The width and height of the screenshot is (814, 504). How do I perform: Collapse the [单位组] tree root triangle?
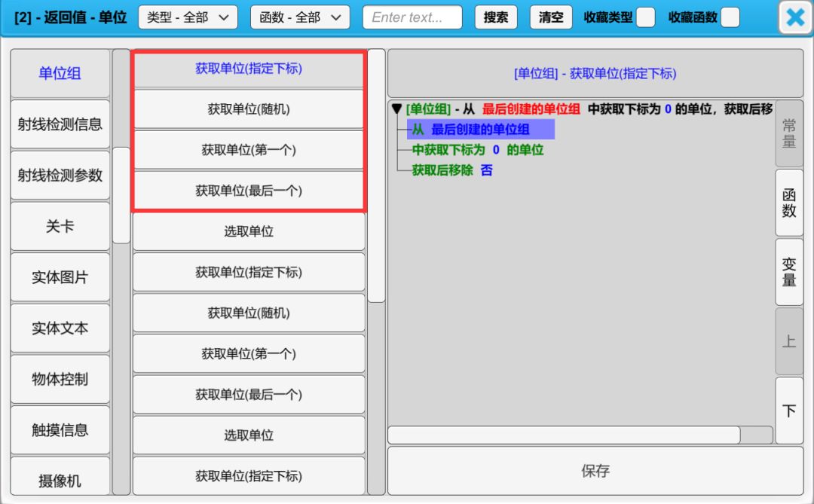(396, 109)
